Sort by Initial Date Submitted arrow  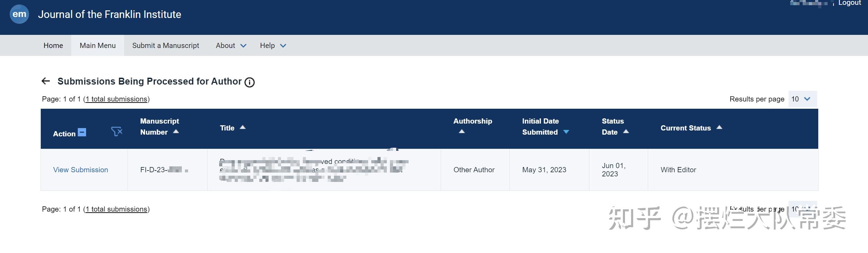[x=566, y=132]
